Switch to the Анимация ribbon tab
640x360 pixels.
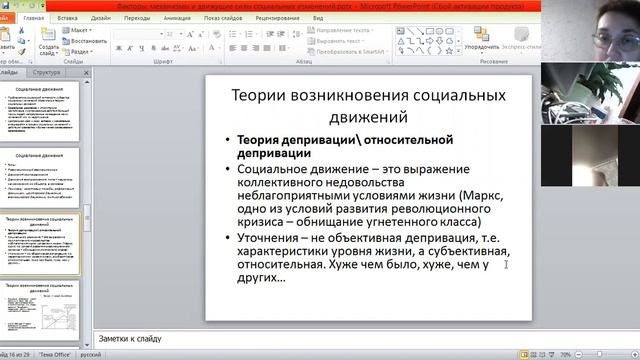pyautogui.click(x=177, y=18)
